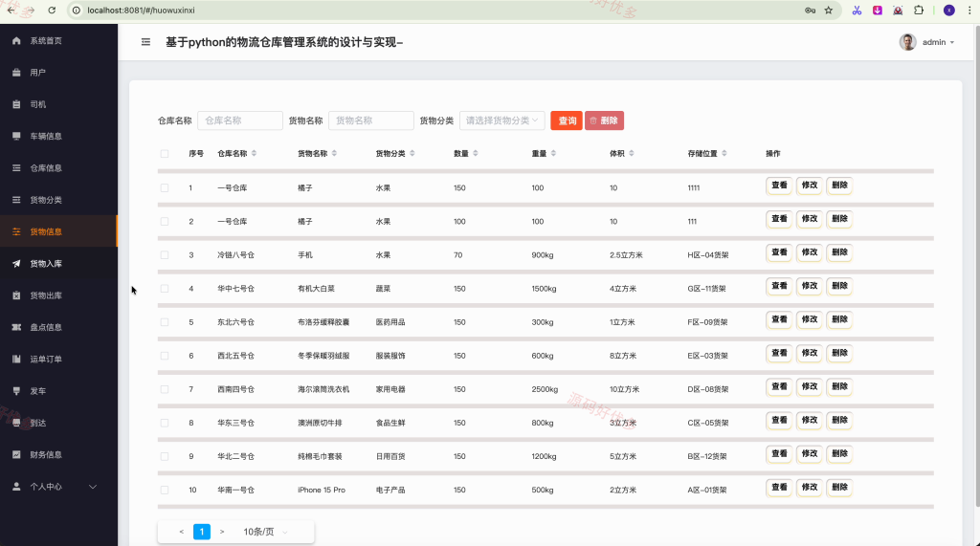980x546 pixels.
Task: Check the row 7 海尔滚筒洗衣机 checkbox
Action: click(165, 389)
